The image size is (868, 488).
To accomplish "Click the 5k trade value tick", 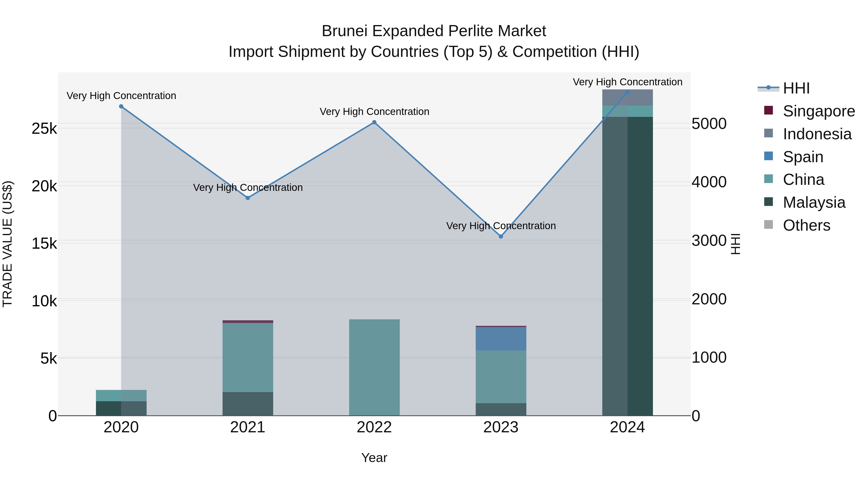I will point(48,359).
